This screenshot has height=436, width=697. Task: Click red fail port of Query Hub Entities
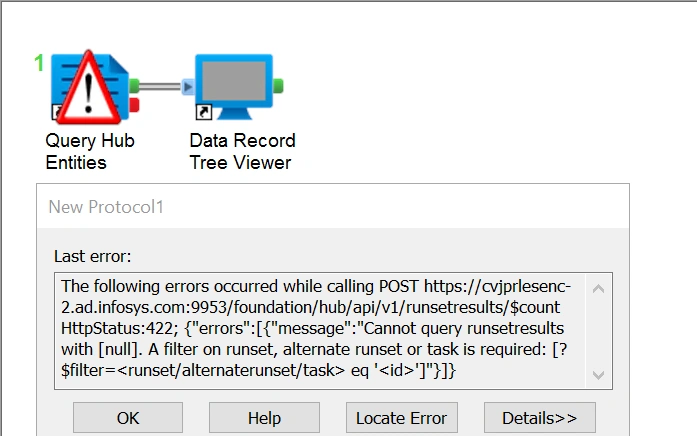coord(134,104)
